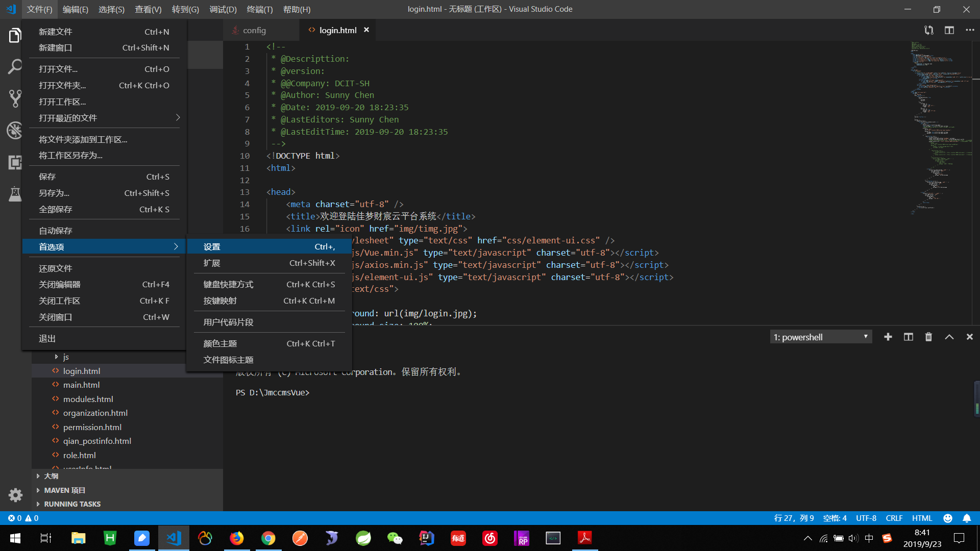The height and width of the screenshot is (551, 980).
Task: Select 另存为... from the file menu
Action: tap(104, 193)
